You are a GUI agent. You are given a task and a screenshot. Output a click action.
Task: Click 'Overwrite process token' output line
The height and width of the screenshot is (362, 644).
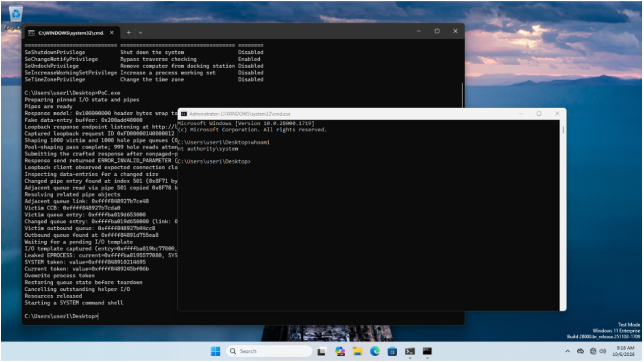tap(59, 276)
